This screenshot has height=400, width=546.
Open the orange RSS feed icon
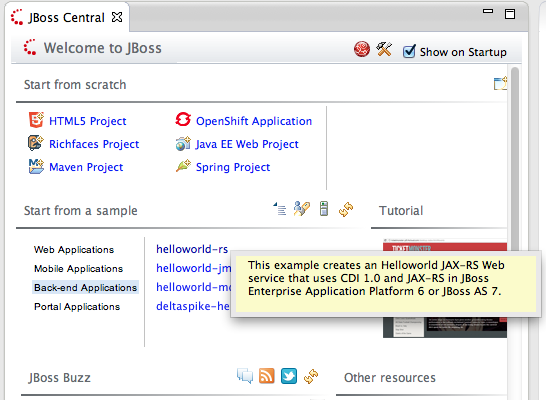click(x=267, y=376)
